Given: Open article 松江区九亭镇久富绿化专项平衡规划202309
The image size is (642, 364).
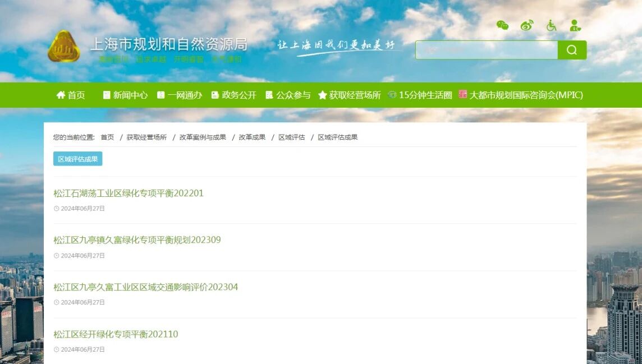Looking at the screenshot, I should pyautogui.click(x=137, y=240).
